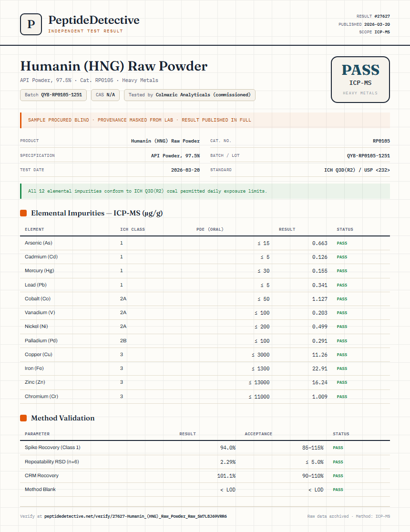
Task: Select the Nickel (Ni) row label
Action: pos(36,327)
